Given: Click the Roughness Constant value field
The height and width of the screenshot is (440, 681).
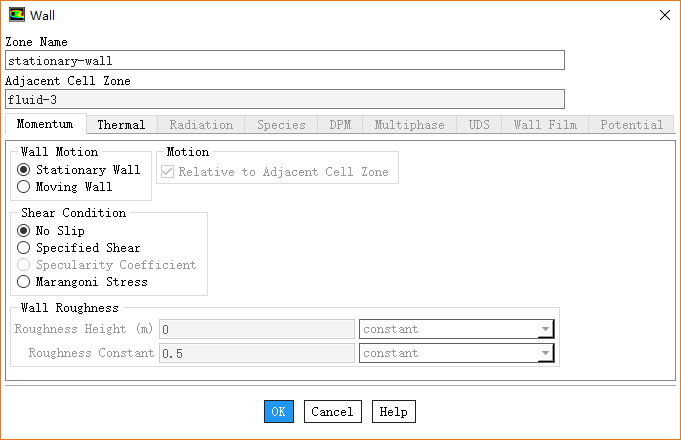Looking at the screenshot, I should pos(256,353).
